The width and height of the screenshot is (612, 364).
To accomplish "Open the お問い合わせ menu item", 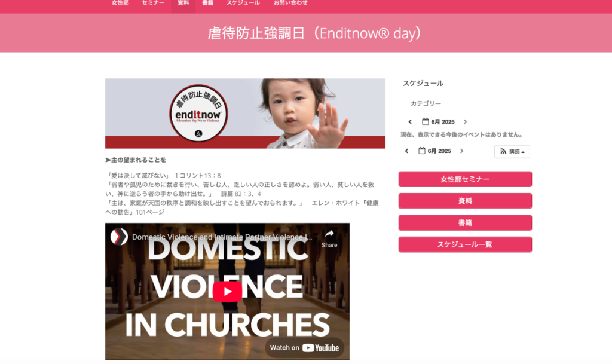I will [290, 3].
